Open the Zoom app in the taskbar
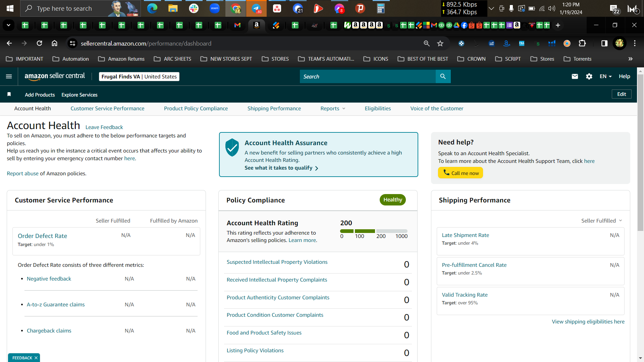The height and width of the screenshot is (362, 644). tap(215, 8)
